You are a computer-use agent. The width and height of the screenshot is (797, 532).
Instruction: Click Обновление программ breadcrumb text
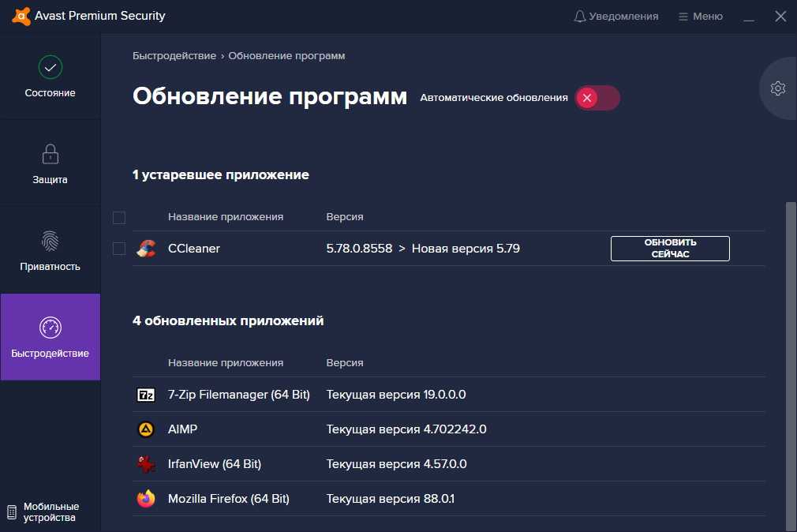pyautogui.click(x=286, y=56)
